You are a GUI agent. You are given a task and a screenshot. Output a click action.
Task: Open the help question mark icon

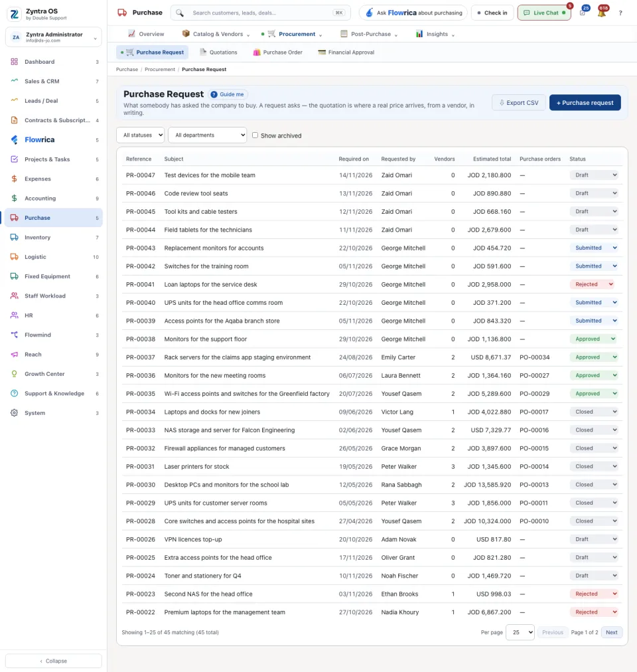[620, 13]
